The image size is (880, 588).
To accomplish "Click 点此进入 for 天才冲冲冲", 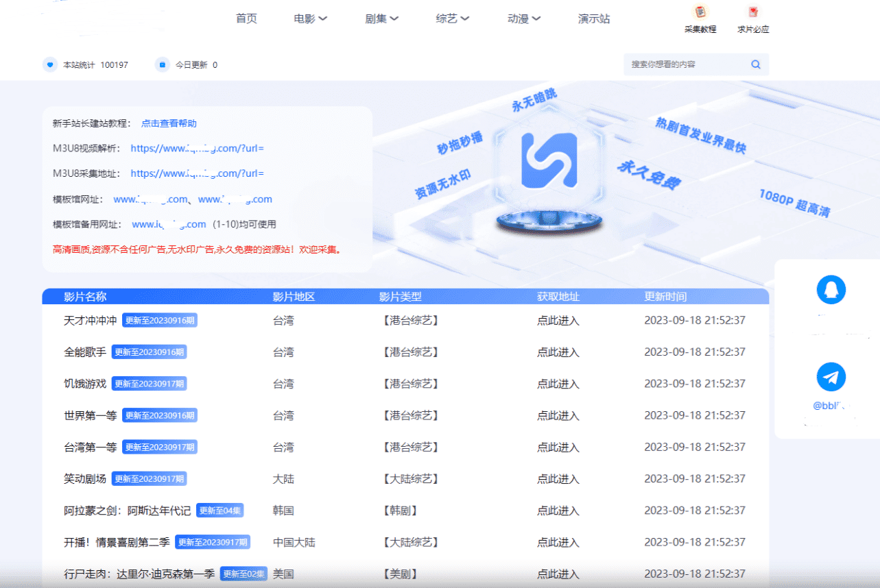I will 558,320.
